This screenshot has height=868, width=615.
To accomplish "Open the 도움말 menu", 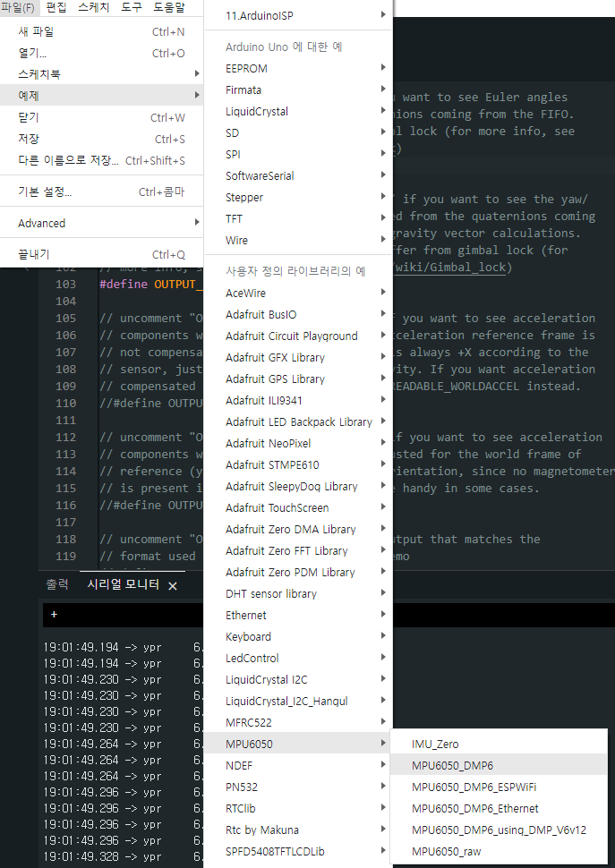I will coord(169,7).
